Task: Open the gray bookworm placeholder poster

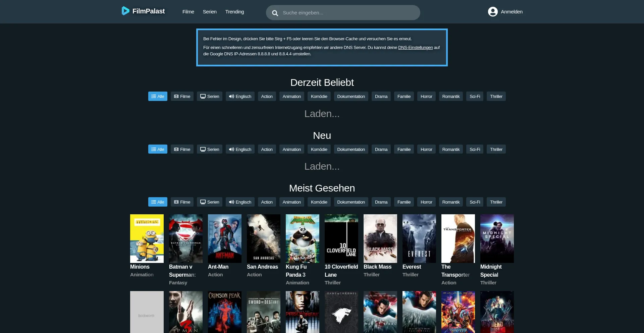Action: pos(147,312)
